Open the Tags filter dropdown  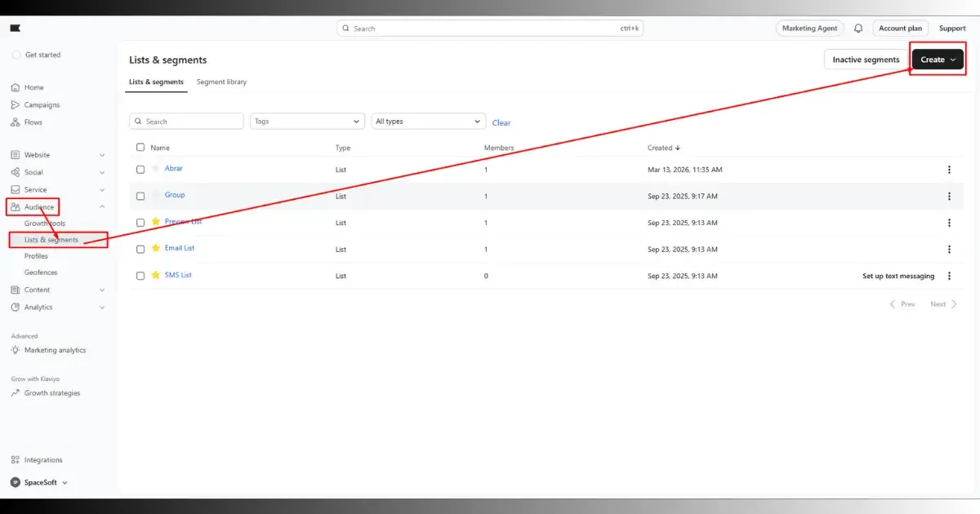307,121
